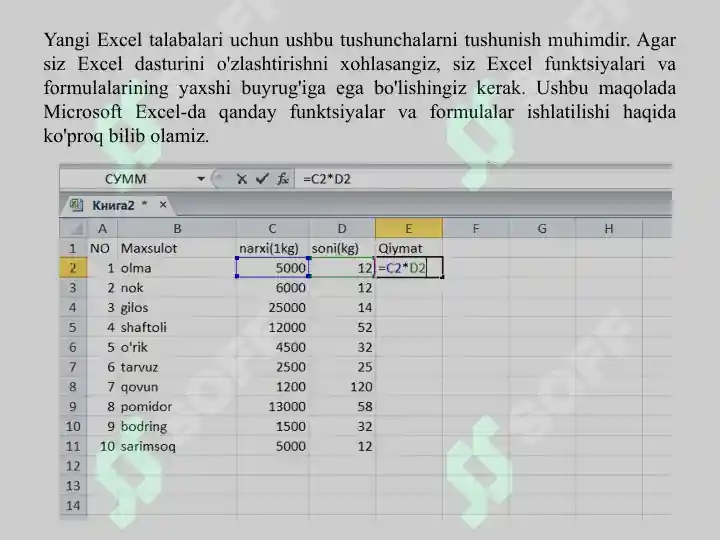Select highlighted row 2 header

(73, 268)
